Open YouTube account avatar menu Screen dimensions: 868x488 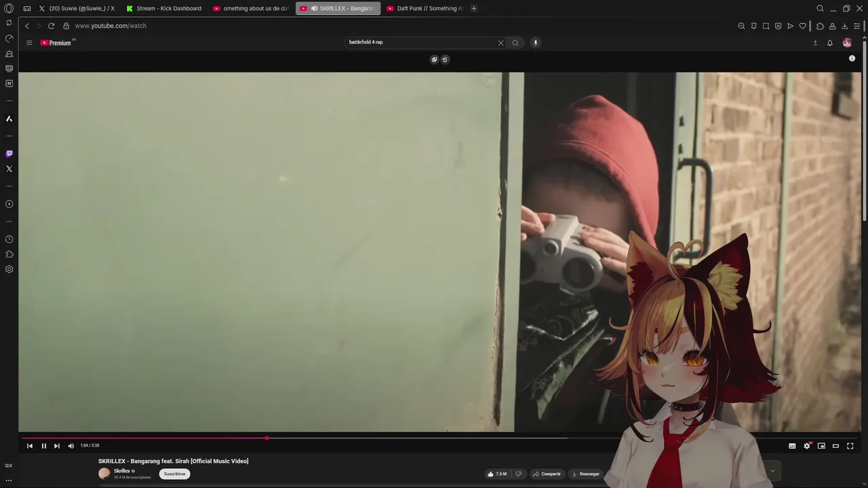(847, 43)
